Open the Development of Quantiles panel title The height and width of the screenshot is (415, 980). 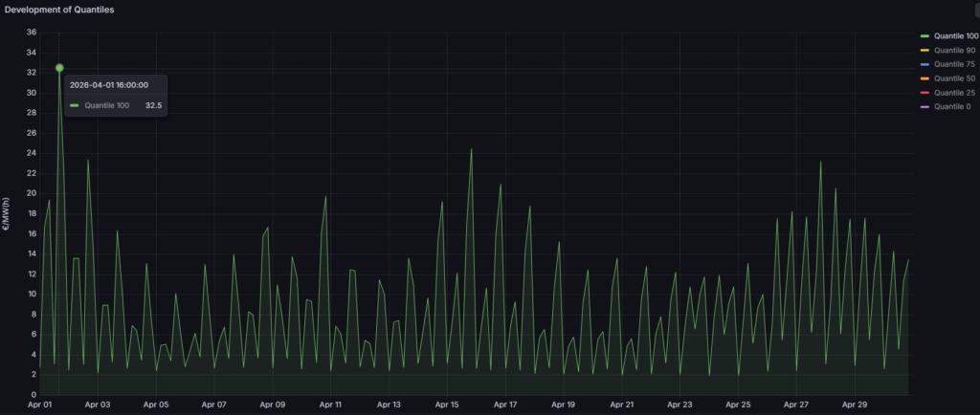[x=59, y=10]
